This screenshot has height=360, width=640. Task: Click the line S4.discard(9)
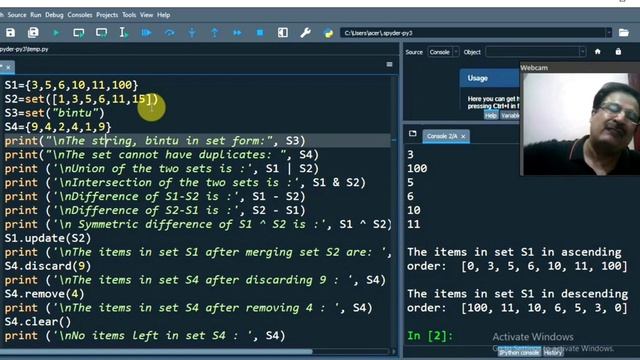tap(48, 266)
